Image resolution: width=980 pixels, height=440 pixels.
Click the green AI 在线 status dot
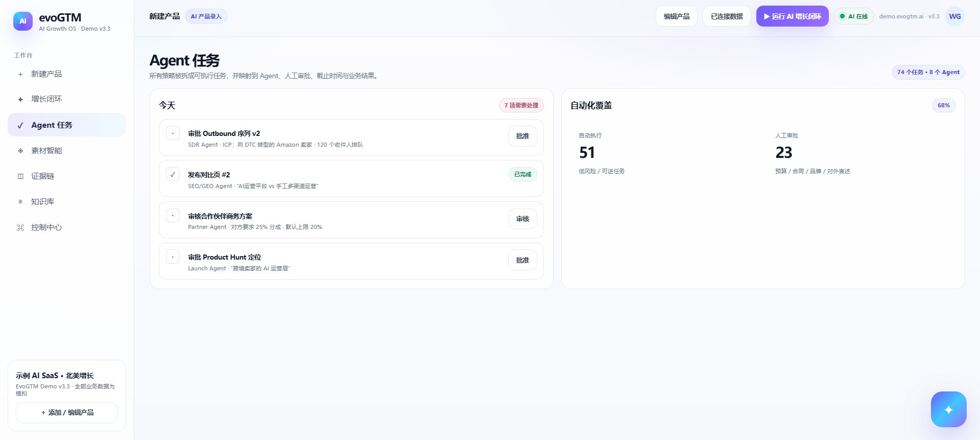coord(843,16)
